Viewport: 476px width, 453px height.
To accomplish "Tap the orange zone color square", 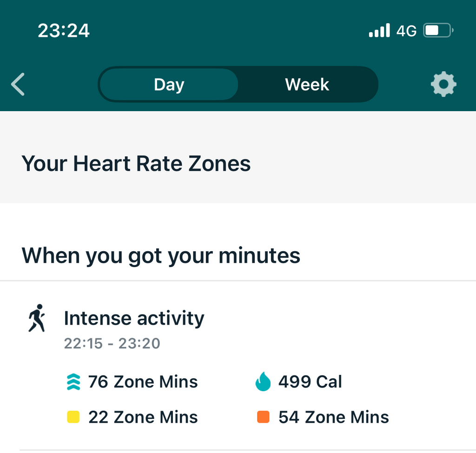I will click(263, 417).
